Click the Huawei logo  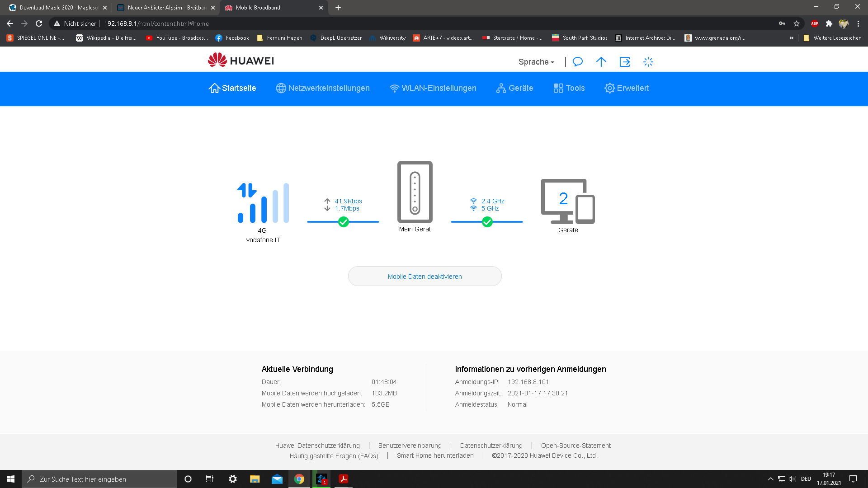point(241,60)
